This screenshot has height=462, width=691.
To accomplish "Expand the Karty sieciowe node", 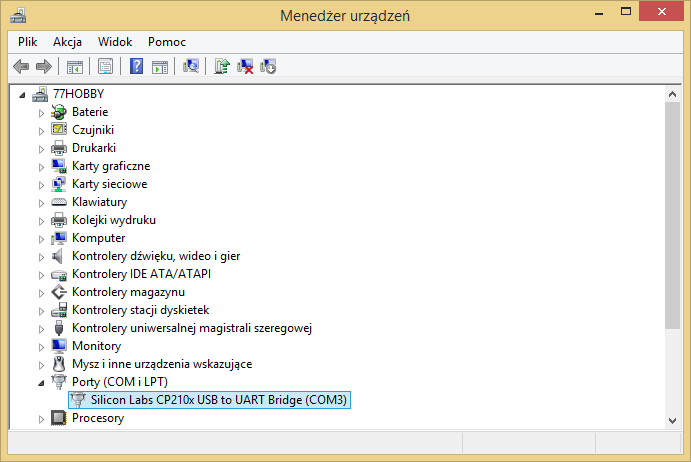I will [41, 185].
